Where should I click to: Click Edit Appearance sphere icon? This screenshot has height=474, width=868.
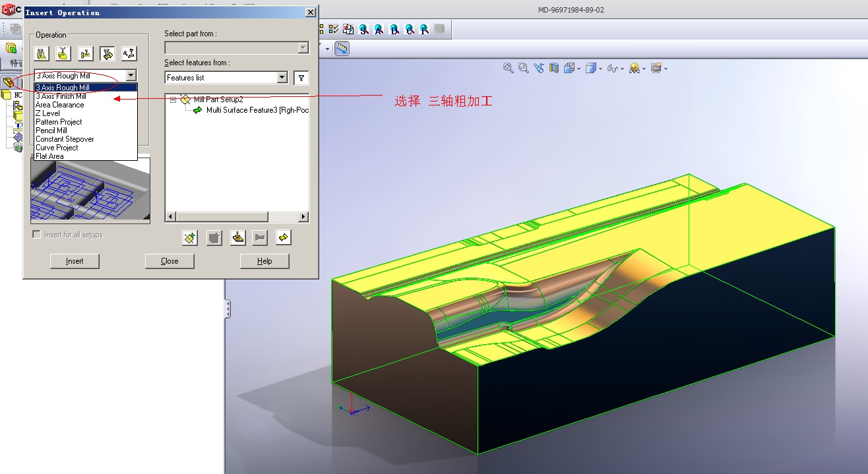[634, 68]
